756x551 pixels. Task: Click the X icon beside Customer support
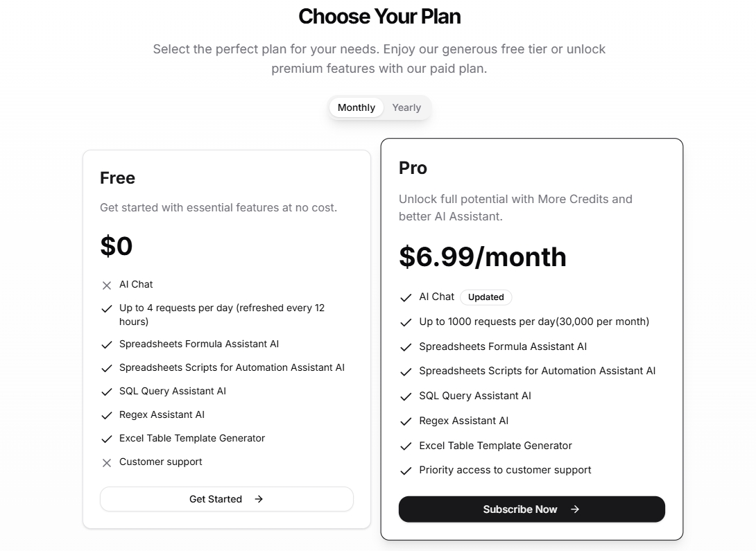pos(107,463)
